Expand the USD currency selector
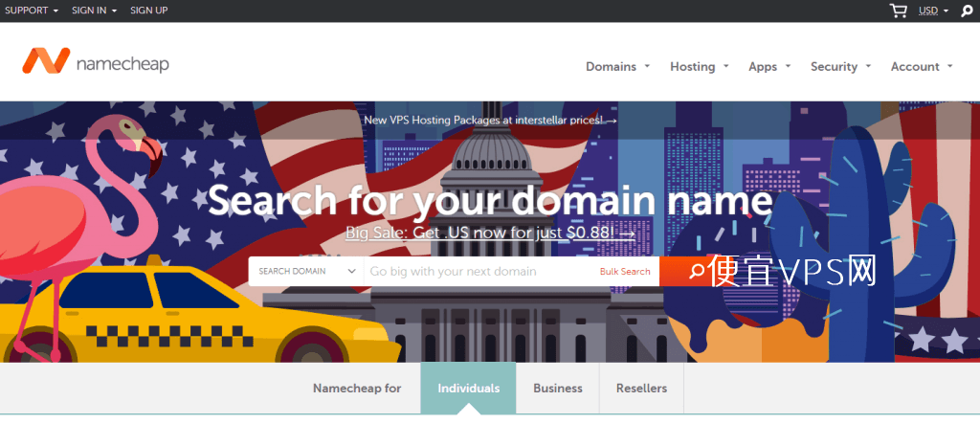The width and height of the screenshot is (980, 423). (x=933, y=11)
